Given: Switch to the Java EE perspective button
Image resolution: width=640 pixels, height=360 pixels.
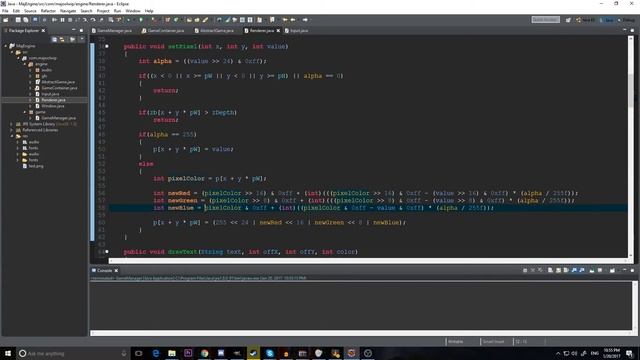Looking at the screenshot, I should (x=585, y=20).
